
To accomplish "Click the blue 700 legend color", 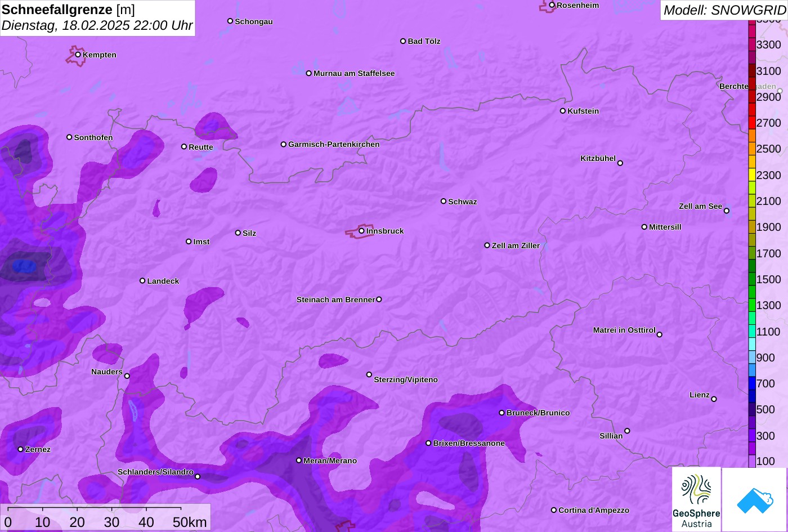I will (752, 383).
